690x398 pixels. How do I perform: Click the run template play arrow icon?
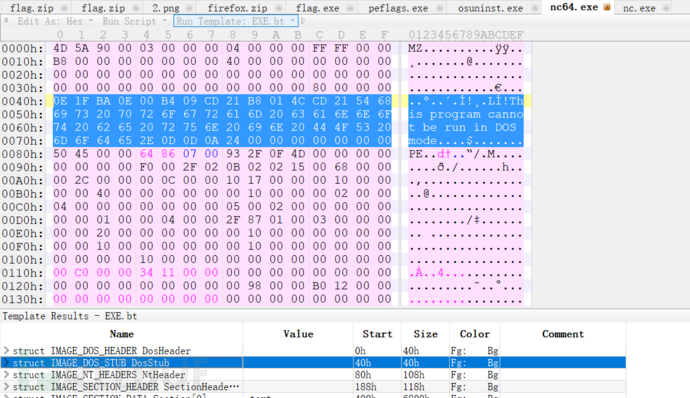coord(303,21)
